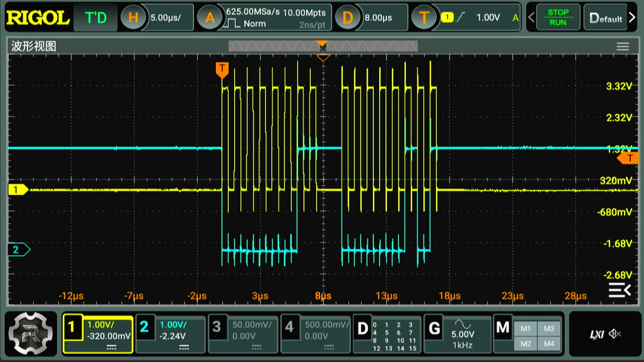
Task: Enable channel 3 at 50.00mV
Action: click(243, 334)
